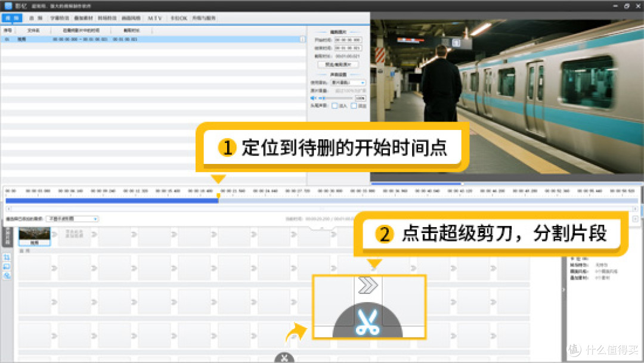Click the timeline scrollbar right arrow
The image size is (644, 363).
[635, 209]
